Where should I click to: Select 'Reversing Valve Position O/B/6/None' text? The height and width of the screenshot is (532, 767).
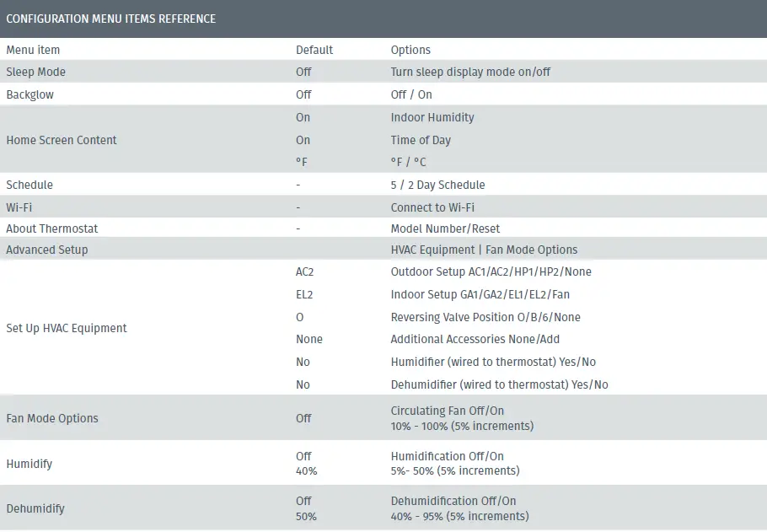(485, 317)
